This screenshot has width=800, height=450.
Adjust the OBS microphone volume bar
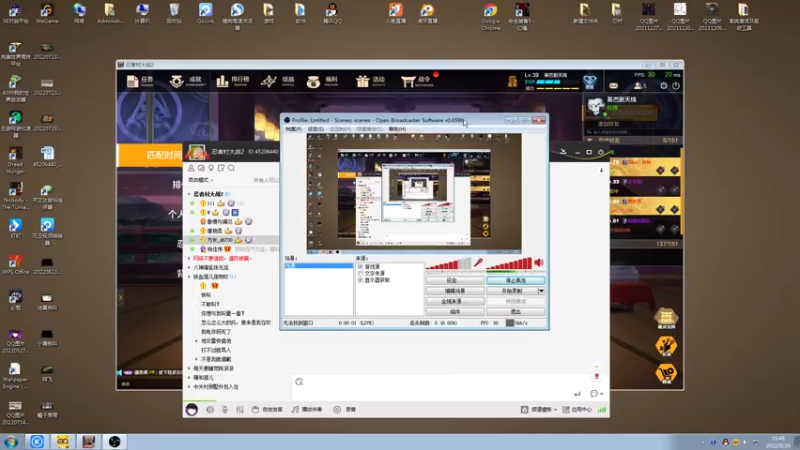[x=448, y=263]
